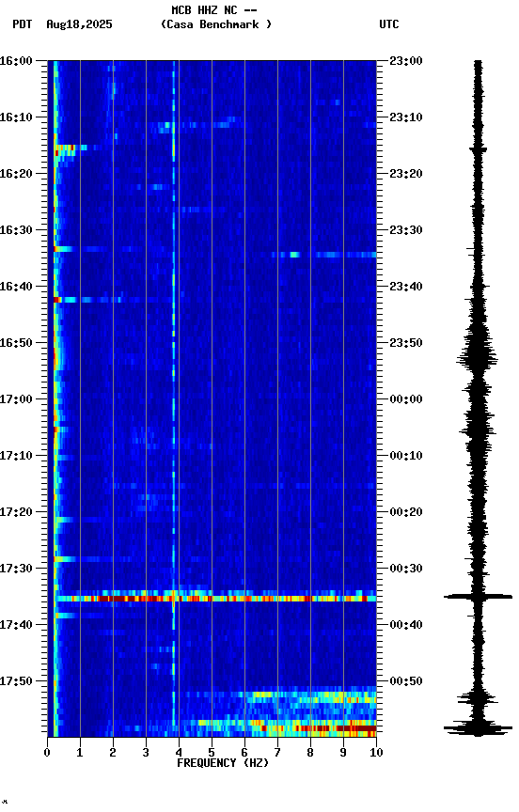Click the cyan spot near 7.5 Hz at 16:34
The image size is (519, 812).
coord(294,255)
